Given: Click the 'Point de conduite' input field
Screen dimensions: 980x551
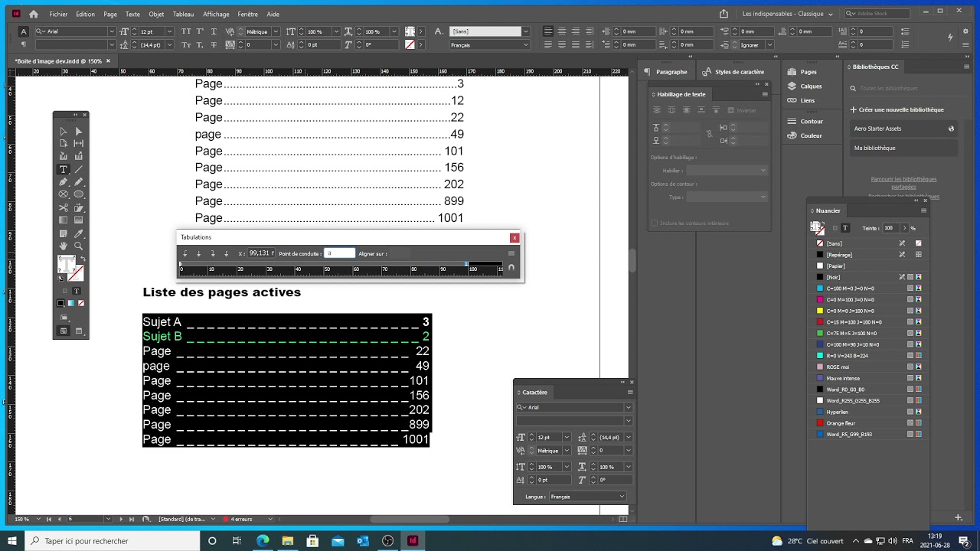Looking at the screenshot, I should 340,253.
